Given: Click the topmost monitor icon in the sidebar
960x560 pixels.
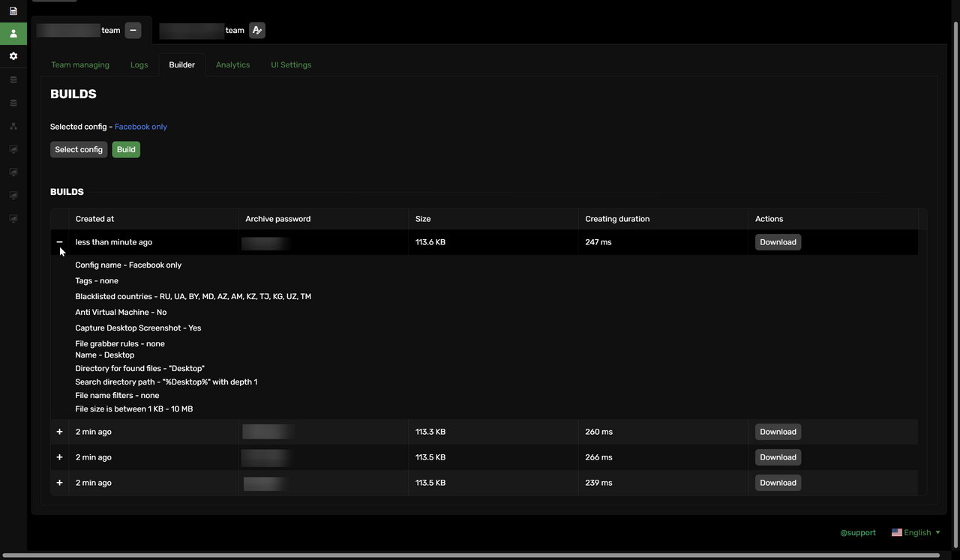Looking at the screenshot, I should (13, 149).
